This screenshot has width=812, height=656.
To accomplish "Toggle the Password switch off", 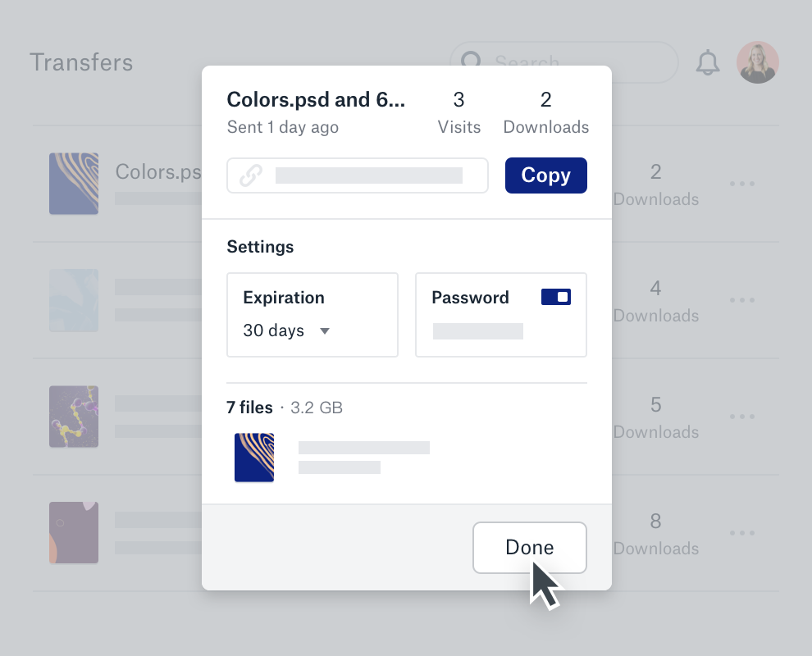I will tap(556, 297).
